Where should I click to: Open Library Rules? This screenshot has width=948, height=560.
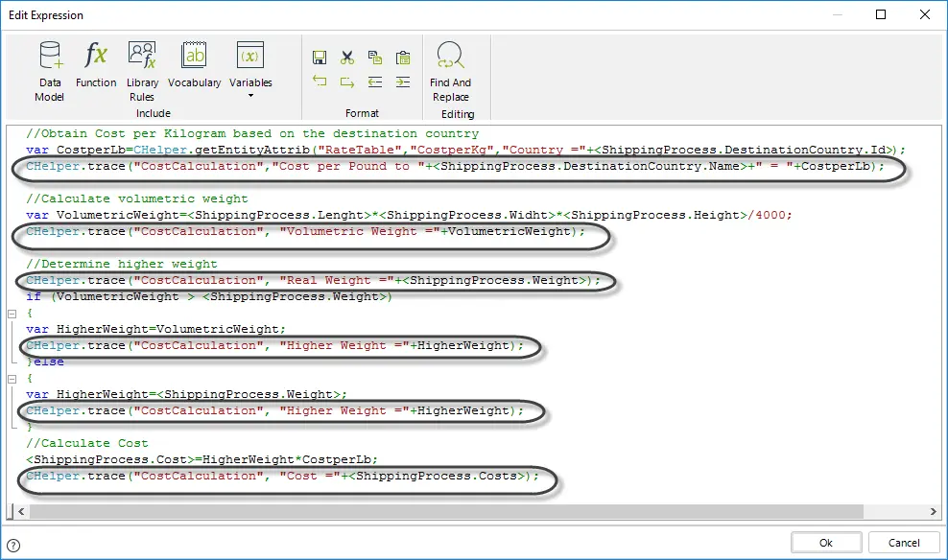pos(142,71)
